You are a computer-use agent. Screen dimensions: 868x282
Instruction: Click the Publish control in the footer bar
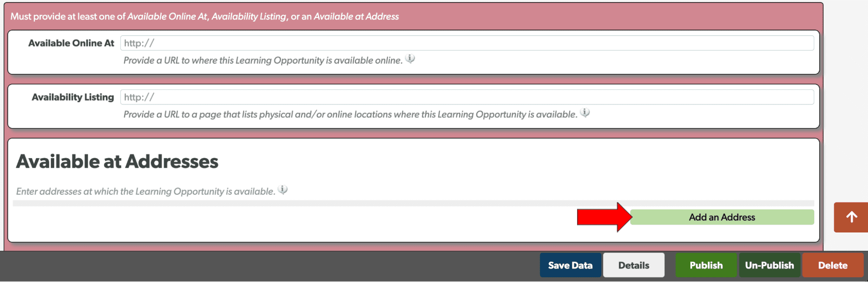(706, 265)
